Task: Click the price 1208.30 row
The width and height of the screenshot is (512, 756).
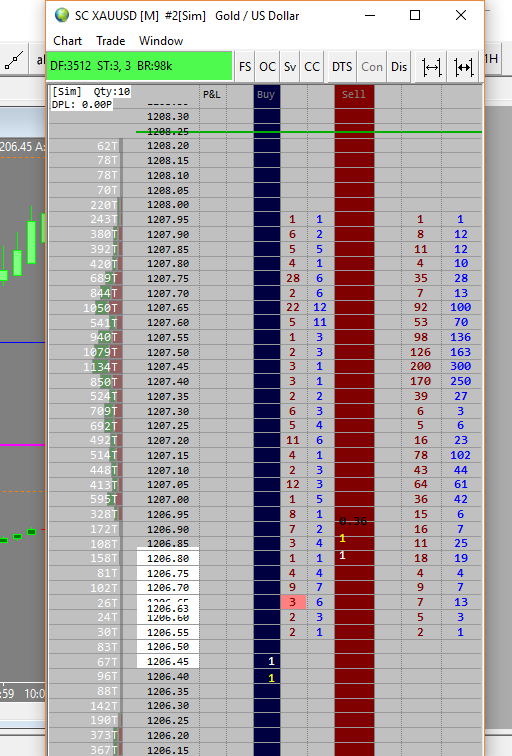Action: click(x=168, y=117)
